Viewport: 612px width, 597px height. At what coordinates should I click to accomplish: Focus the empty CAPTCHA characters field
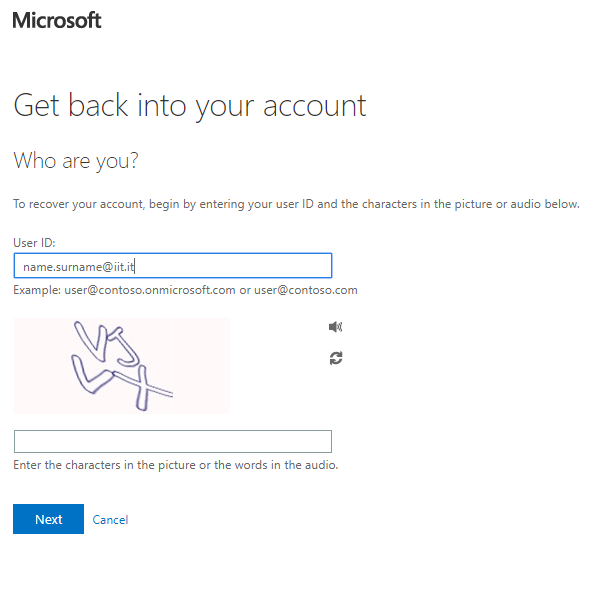click(172, 442)
